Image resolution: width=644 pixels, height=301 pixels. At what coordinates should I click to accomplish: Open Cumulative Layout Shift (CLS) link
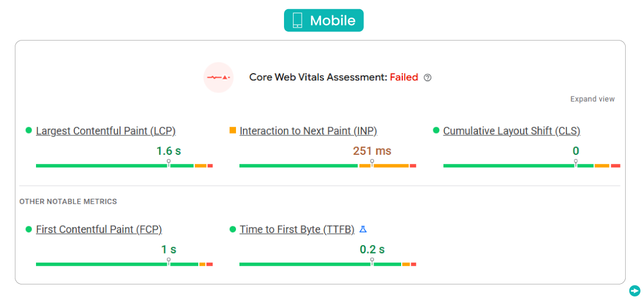(511, 131)
